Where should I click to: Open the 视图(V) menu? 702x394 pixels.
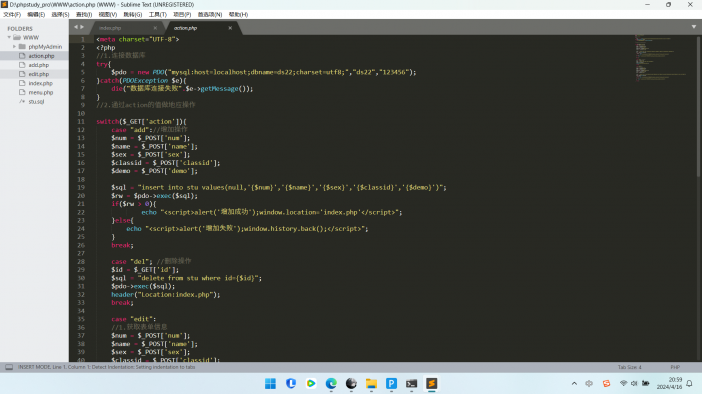point(107,14)
